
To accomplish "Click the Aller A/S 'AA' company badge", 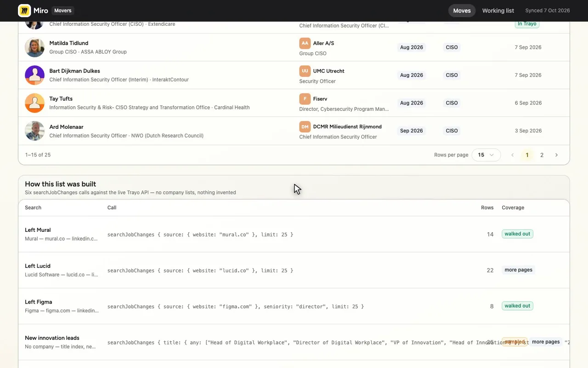I will 305,43.
